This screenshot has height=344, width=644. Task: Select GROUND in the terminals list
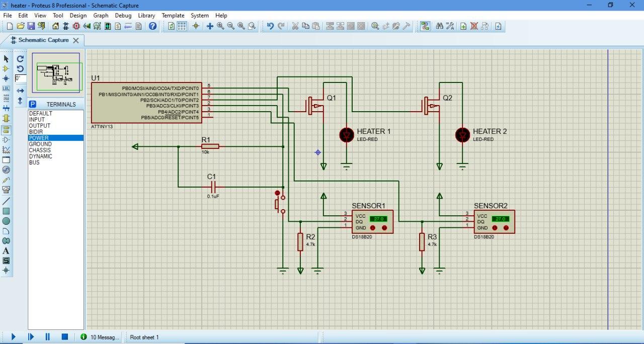(55, 144)
